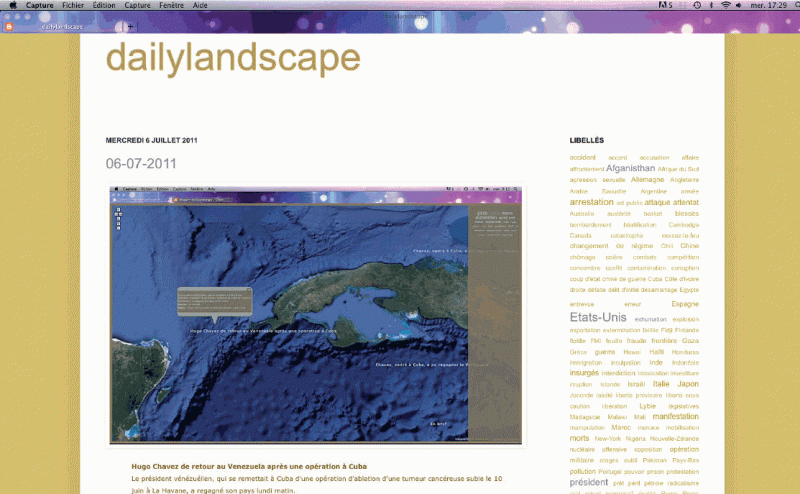The width and height of the screenshot is (800, 494).
Task: Click the président label link
Action: coord(588,482)
